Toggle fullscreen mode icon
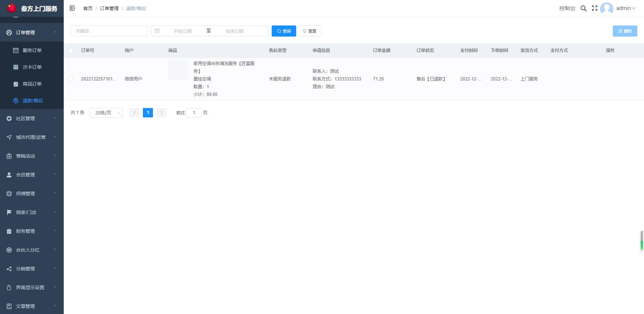This screenshot has width=644, height=314. point(595,8)
